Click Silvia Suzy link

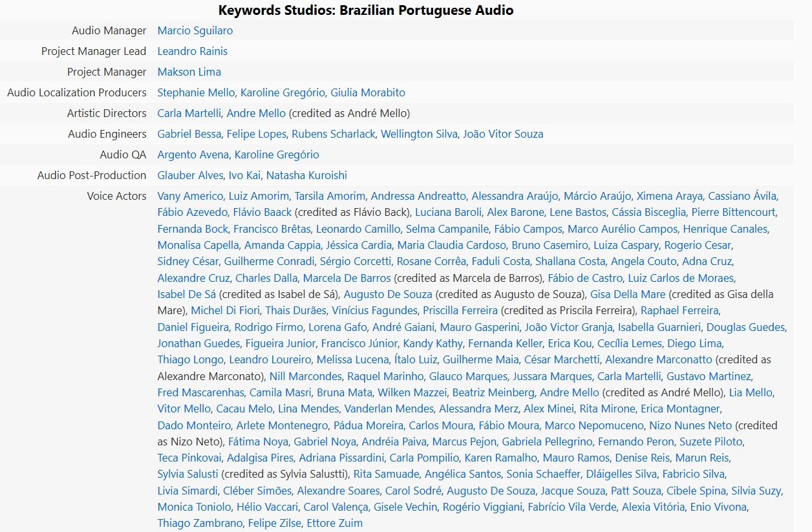[756, 491]
